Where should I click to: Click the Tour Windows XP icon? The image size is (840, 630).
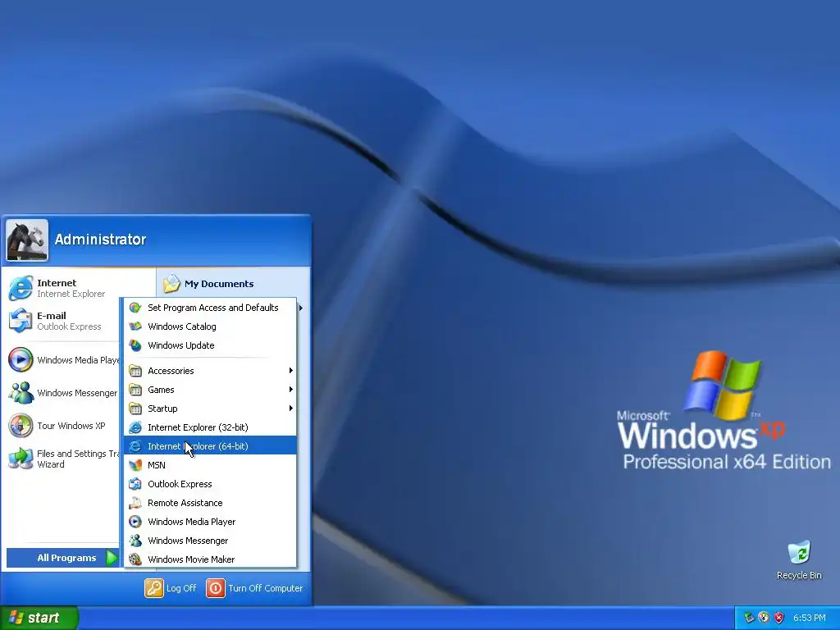pos(21,426)
